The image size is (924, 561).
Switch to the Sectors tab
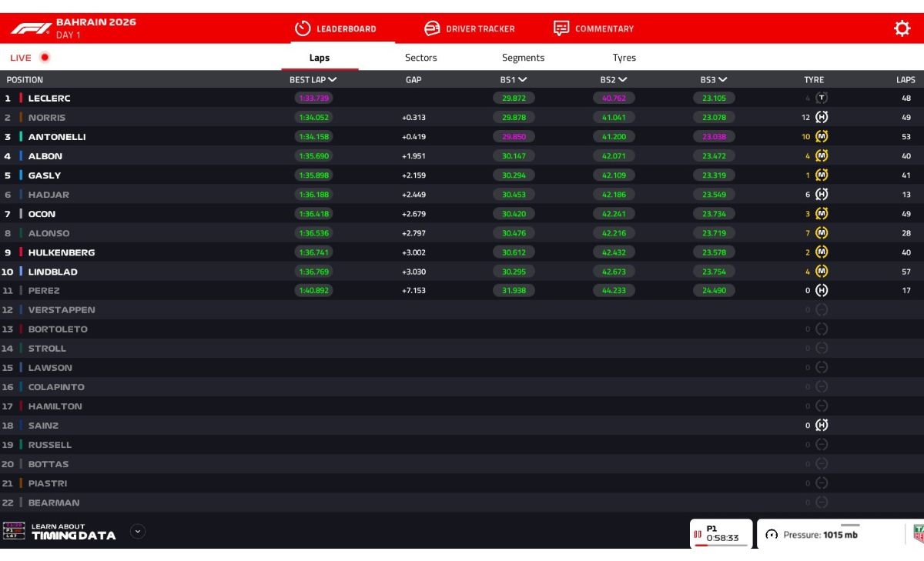[x=421, y=57]
